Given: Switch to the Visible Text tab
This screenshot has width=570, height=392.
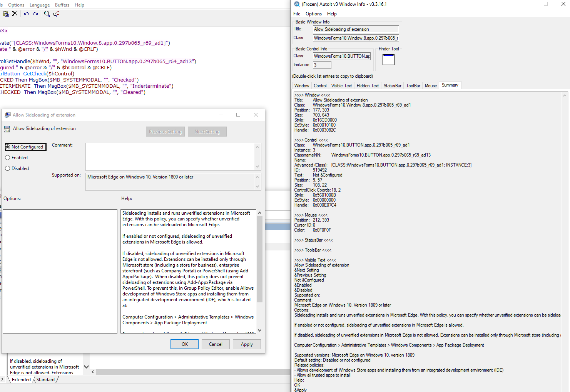Looking at the screenshot, I should point(341,86).
